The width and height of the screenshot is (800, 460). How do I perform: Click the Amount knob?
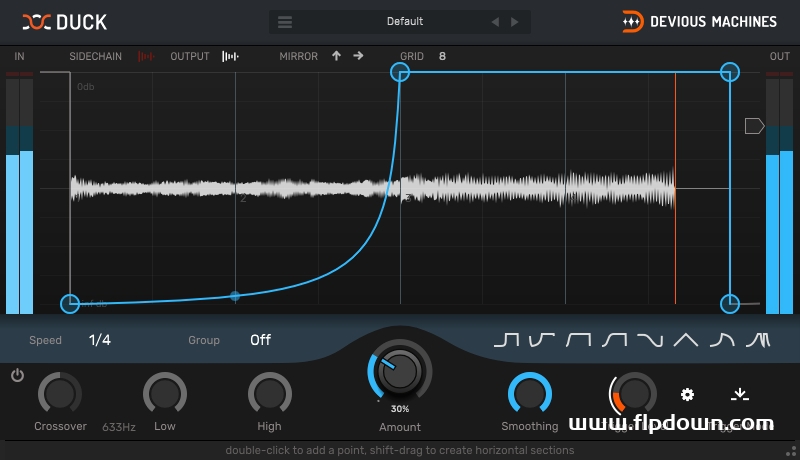pos(399,372)
